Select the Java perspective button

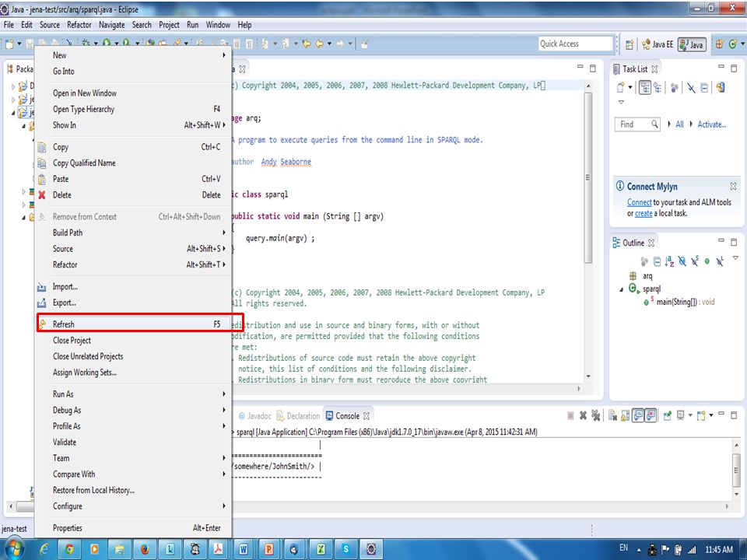692,44
